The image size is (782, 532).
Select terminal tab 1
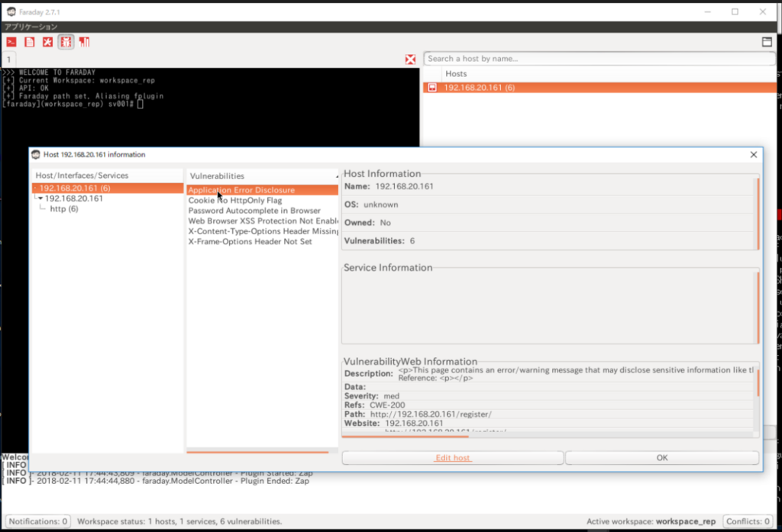[9, 60]
